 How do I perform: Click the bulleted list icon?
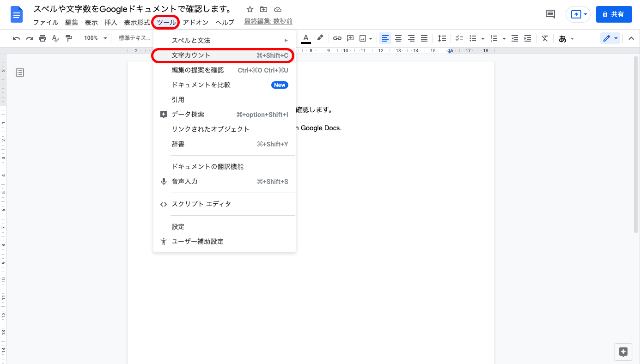pyautogui.click(x=473, y=38)
